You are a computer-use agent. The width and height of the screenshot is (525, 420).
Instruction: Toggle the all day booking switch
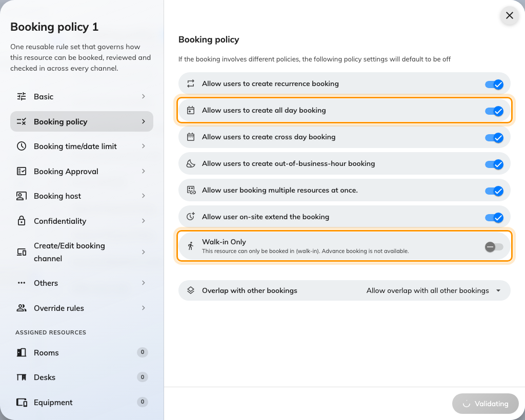point(494,111)
